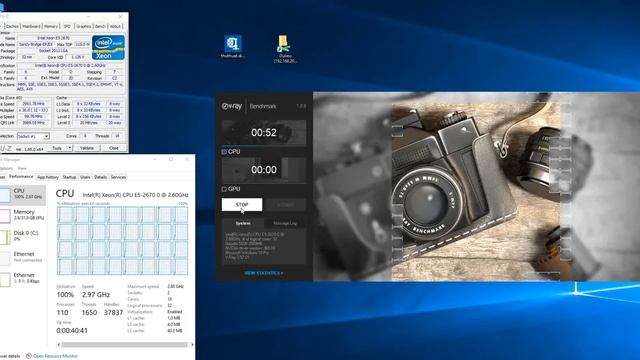This screenshot has width=640, height=360.
Task: Switch to Bench tab in CPU-Z
Action: pyautogui.click(x=100, y=27)
